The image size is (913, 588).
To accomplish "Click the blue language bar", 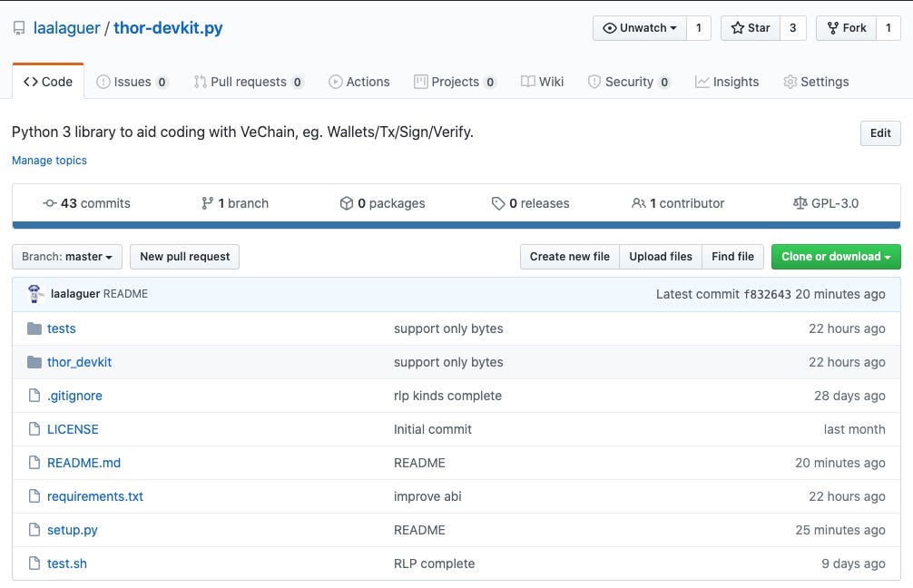I will point(456,225).
